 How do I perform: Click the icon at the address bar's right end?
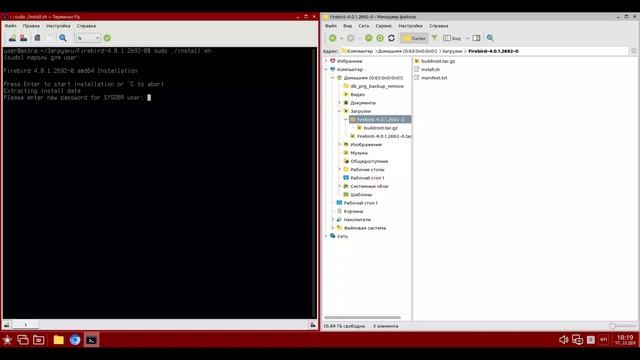(x=634, y=51)
